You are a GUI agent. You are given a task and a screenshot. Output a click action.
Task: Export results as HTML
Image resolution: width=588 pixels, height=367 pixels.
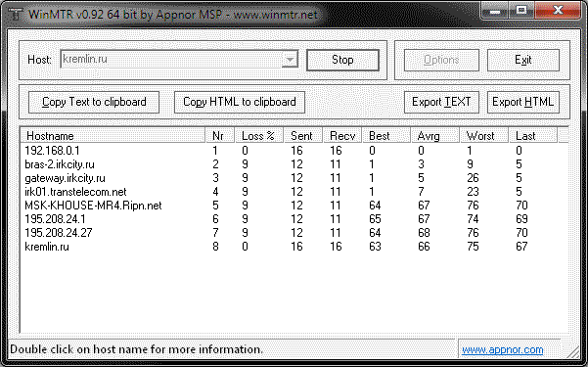(x=523, y=102)
